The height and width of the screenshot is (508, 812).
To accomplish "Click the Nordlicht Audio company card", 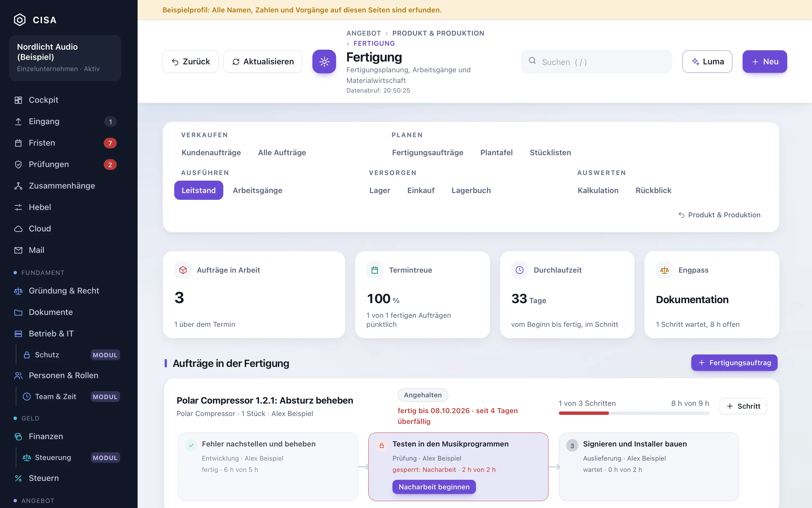I will [65, 58].
